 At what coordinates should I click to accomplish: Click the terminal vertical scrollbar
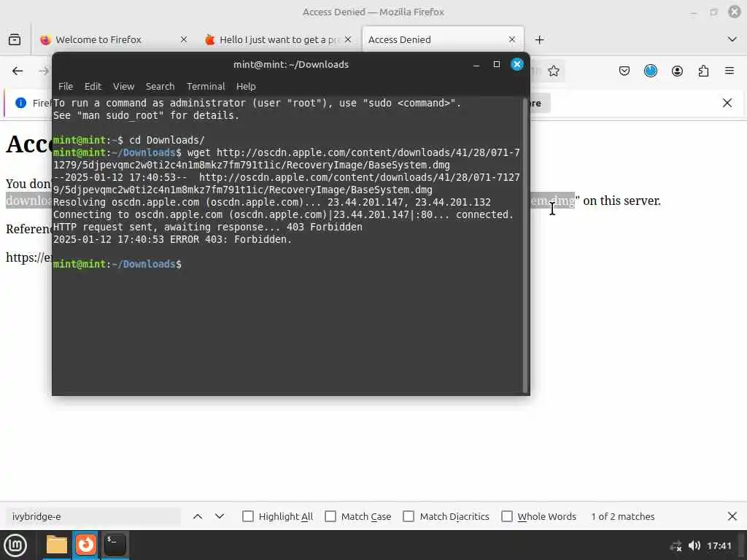pyautogui.click(x=525, y=245)
